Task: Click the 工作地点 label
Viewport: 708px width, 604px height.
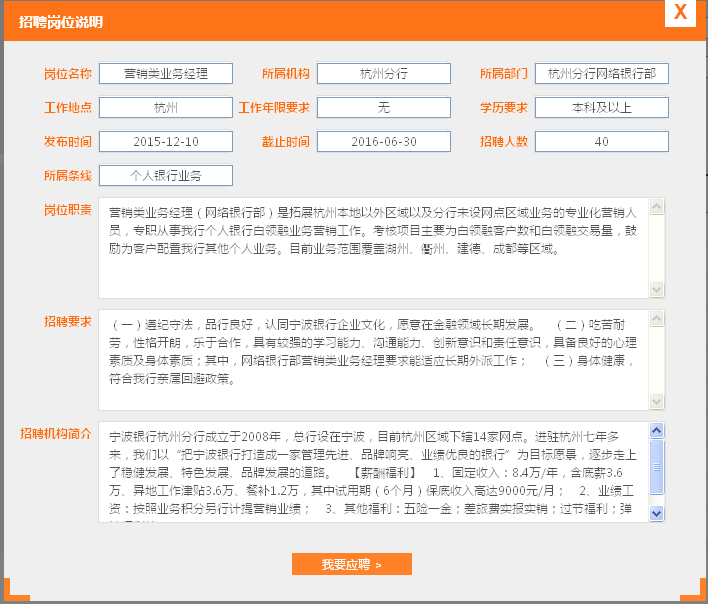Action: 68,107
